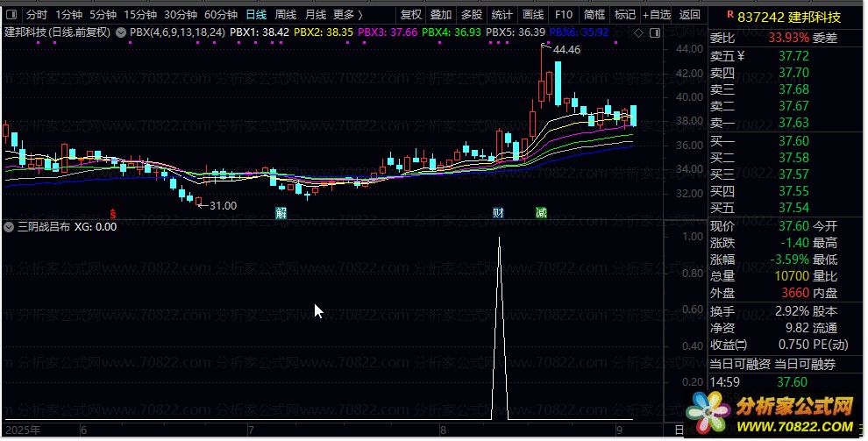868x441 pixels.
Task: Click the 财 financial event marker
Action: (498, 212)
